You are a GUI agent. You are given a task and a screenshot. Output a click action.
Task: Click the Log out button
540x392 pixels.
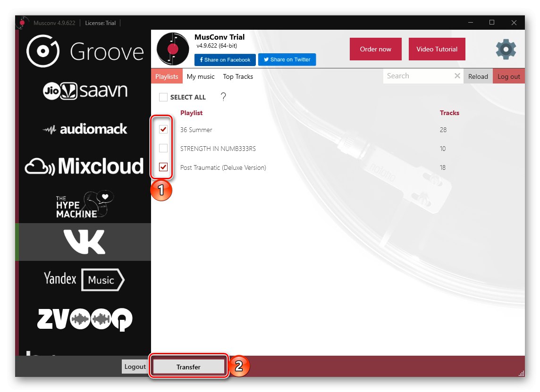[x=509, y=76]
